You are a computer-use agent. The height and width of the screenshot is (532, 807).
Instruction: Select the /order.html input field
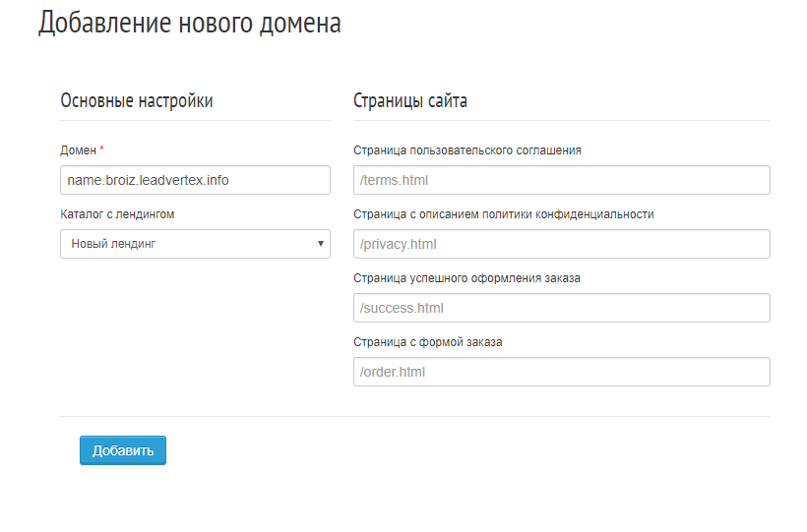[x=562, y=372]
